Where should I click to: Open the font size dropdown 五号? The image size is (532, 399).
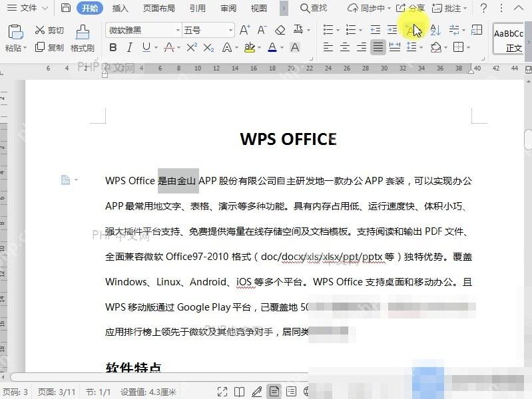tap(231, 30)
